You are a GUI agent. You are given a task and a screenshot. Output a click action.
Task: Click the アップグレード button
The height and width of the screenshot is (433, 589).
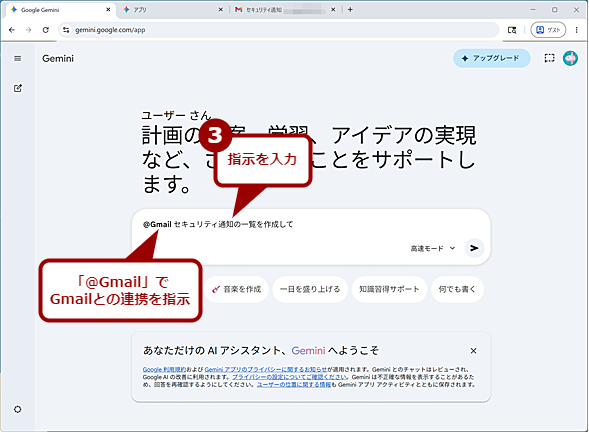[x=491, y=58]
